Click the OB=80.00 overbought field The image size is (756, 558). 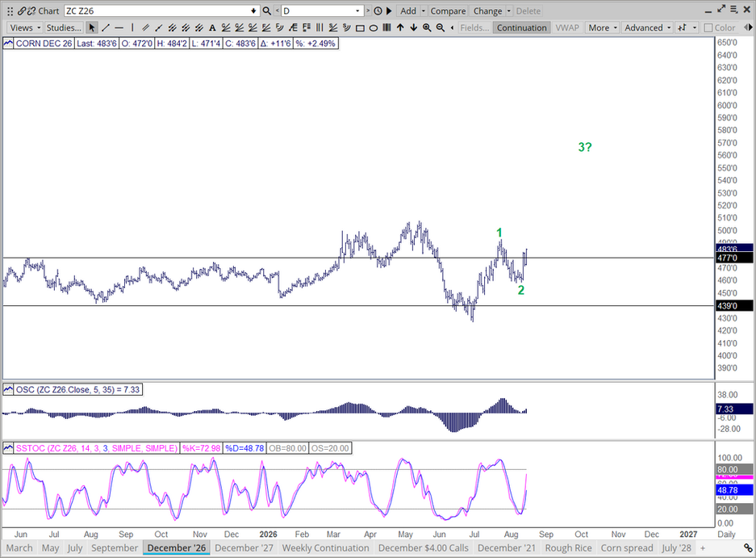pos(287,448)
